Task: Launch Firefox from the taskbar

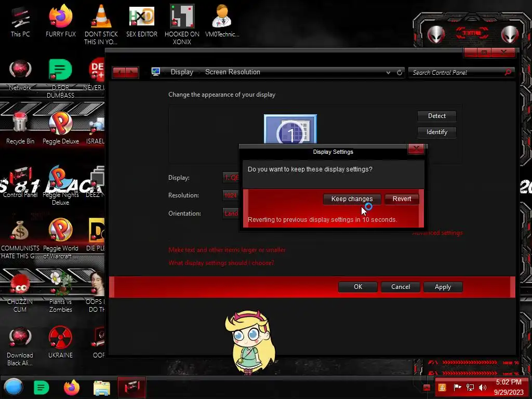Action: coord(72,388)
